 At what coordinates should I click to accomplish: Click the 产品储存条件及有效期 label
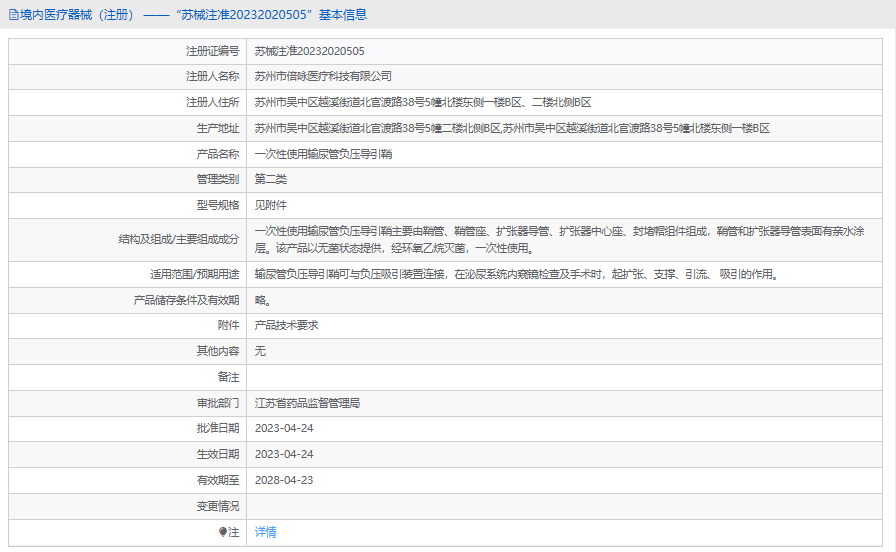[x=186, y=300]
